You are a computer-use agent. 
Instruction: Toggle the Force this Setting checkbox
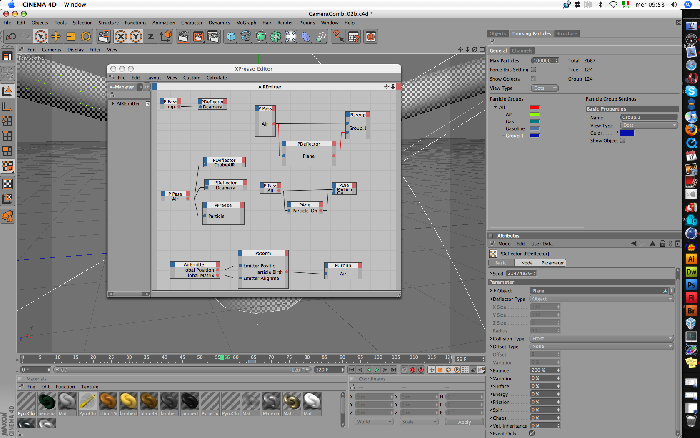533,70
